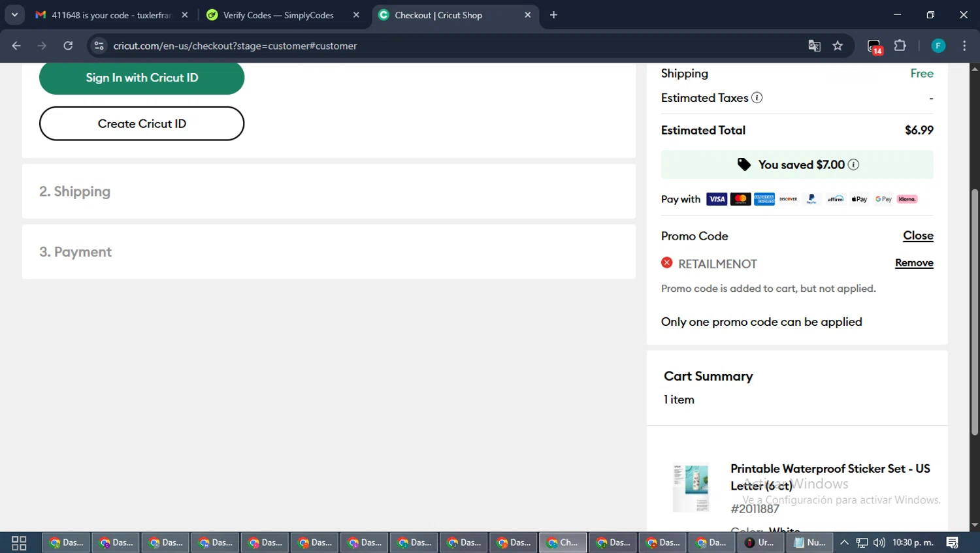This screenshot has height=553, width=980.
Task: Open the Gmail tab with the 411648 code
Action: coord(103,15)
